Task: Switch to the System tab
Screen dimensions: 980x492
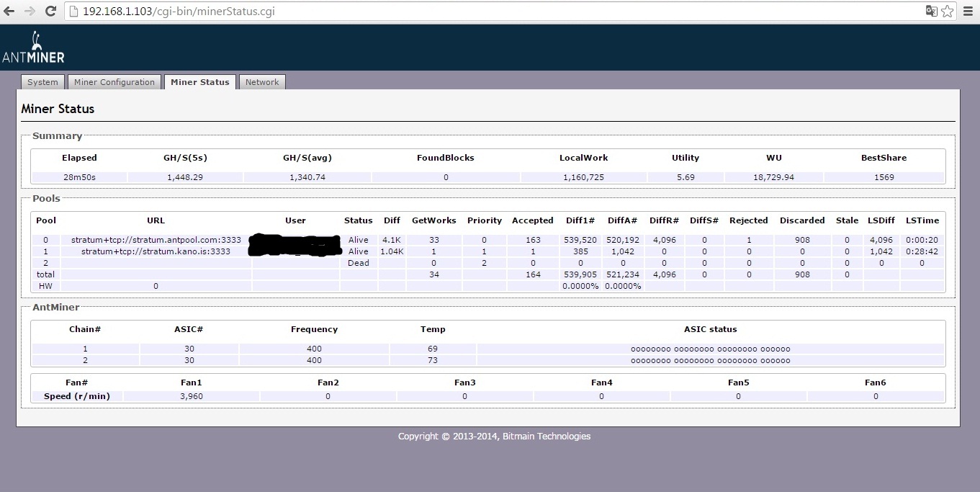Action: tap(42, 82)
